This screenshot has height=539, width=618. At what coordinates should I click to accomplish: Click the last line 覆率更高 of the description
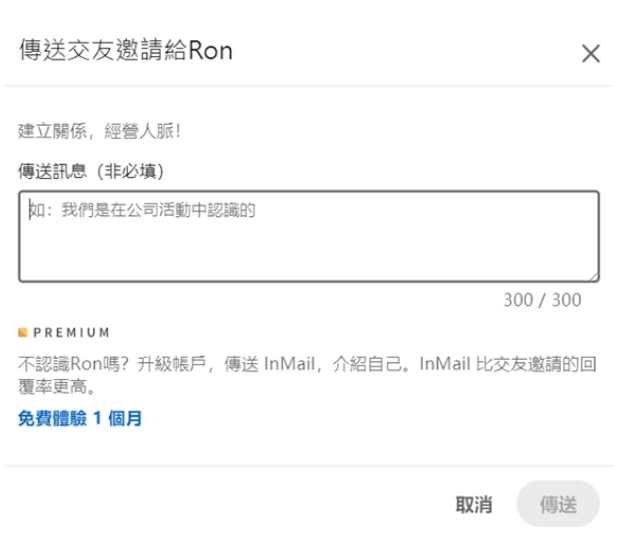click(56, 387)
